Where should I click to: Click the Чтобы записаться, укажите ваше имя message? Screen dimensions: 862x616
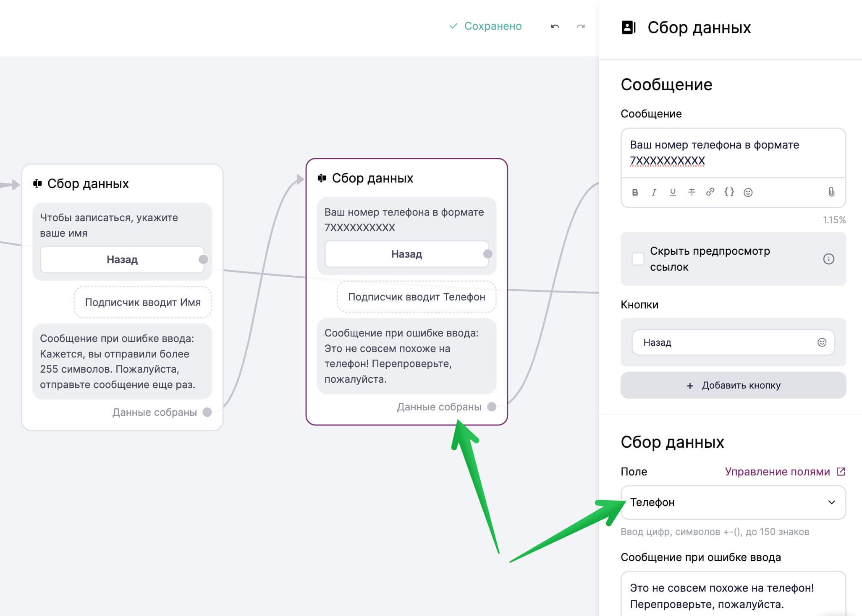coord(109,225)
